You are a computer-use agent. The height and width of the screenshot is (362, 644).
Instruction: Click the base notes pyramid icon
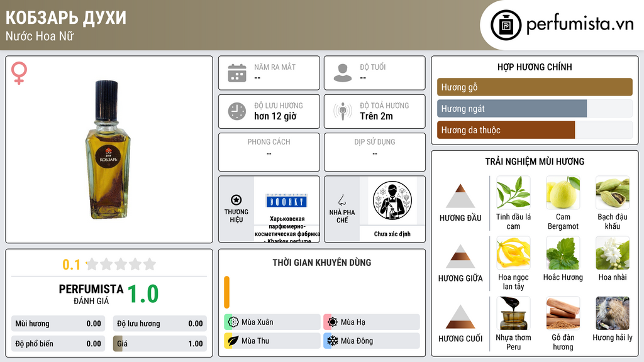(x=460, y=317)
